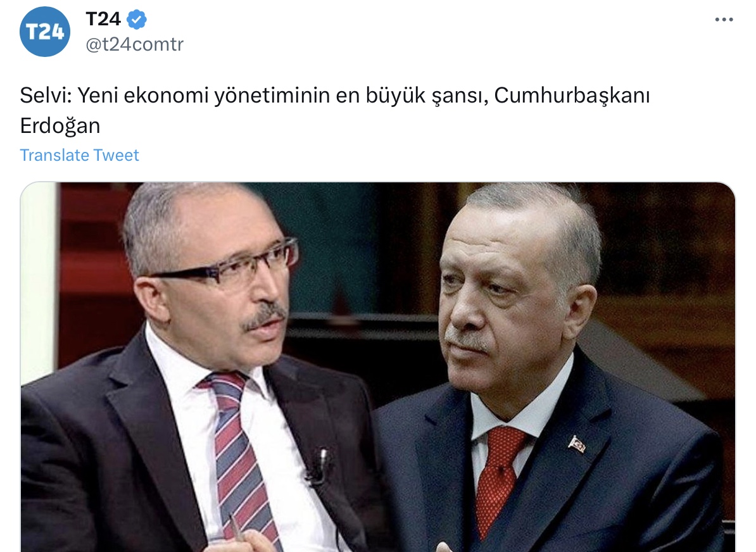The width and height of the screenshot is (756, 552).
Task: Open the three-dot more options menu
Action: pos(724,20)
